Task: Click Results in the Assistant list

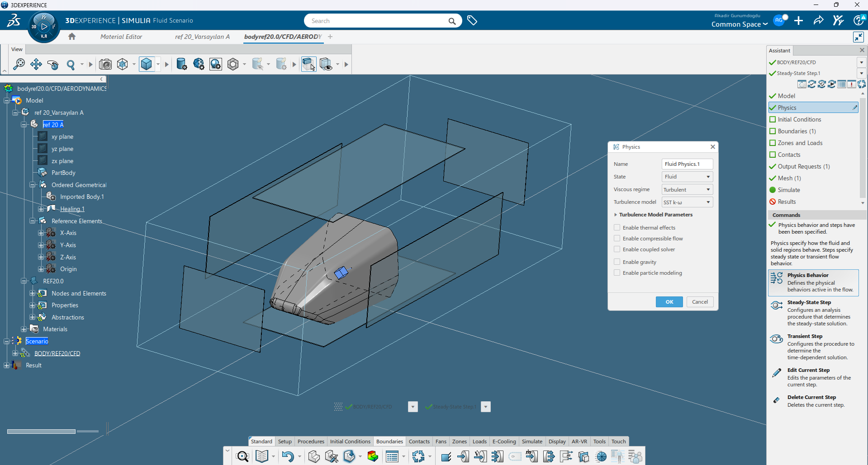Action: (787, 202)
